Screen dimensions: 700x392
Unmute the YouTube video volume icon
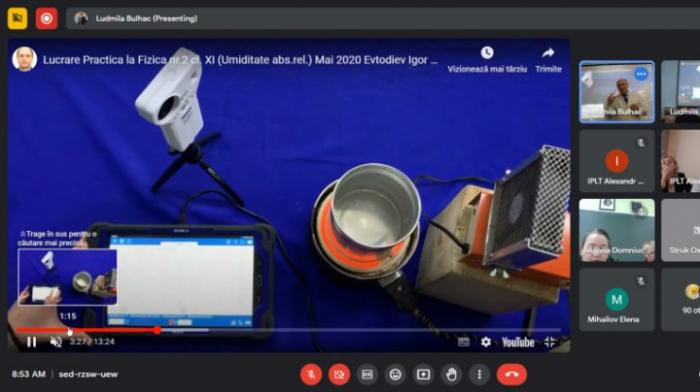click(x=56, y=342)
